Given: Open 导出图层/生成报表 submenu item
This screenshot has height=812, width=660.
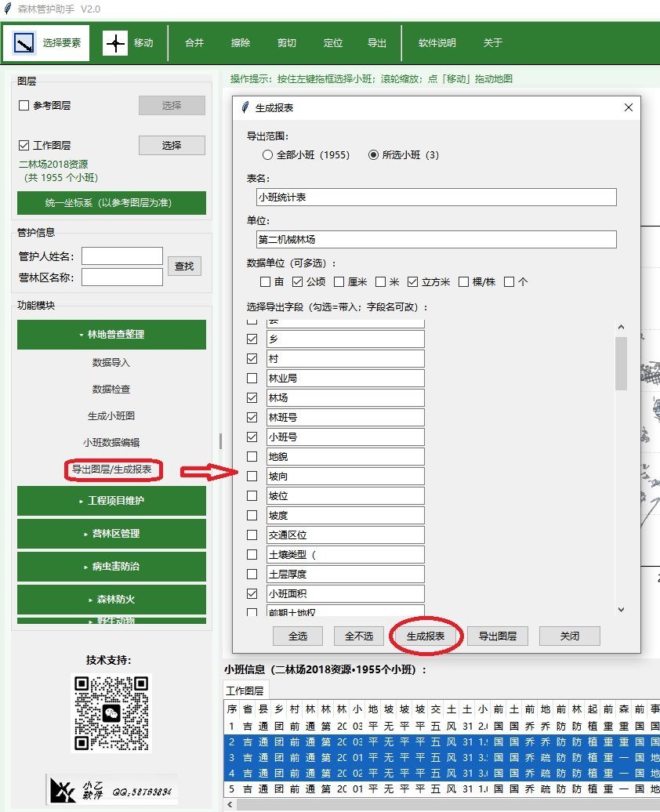Looking at the screenshot, I should [x=112, y=469].
